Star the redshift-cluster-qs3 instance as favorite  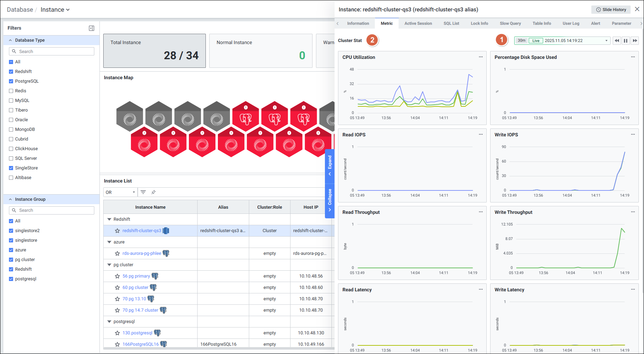117,231
